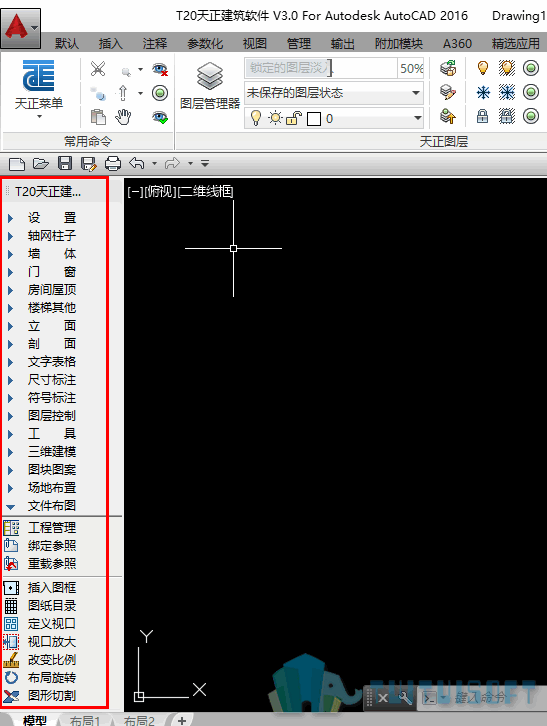Redo the last undone action
Image resolution: width=547 pixels, height=726 pixels.
(x=172, y=163)
